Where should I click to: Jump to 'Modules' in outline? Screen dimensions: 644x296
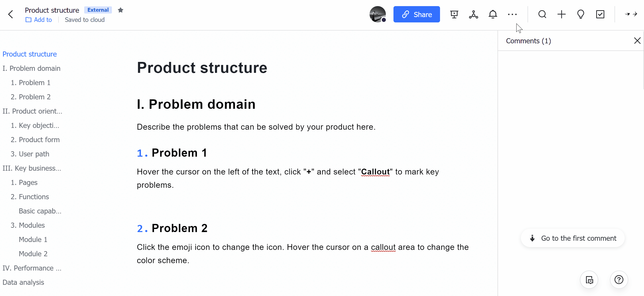(32, 225)
